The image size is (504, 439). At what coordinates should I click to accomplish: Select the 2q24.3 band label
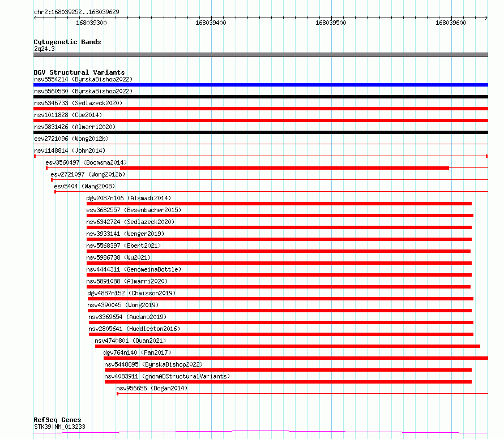coord(44,49)
